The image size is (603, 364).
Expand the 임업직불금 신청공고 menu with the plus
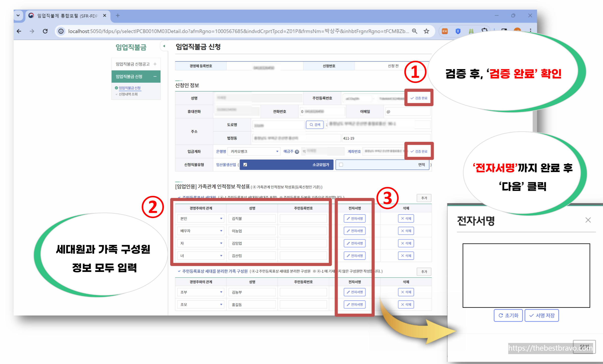(x=155, y=64)
